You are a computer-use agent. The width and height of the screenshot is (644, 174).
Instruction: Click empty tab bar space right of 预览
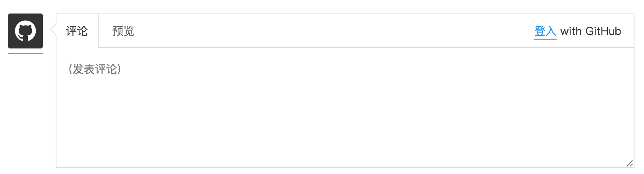click(318, 31)
